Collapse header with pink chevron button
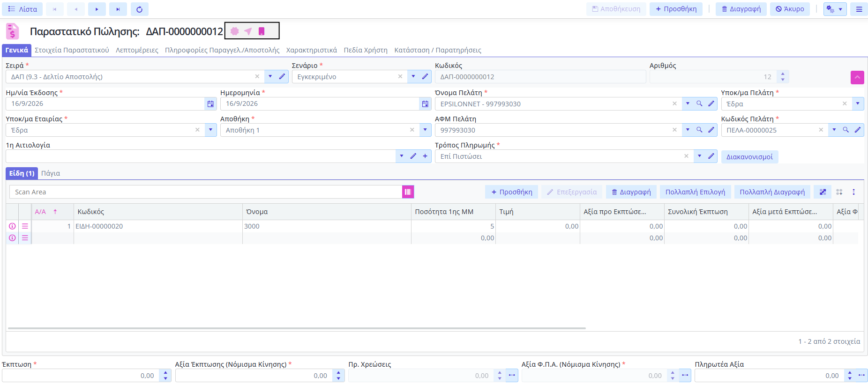The height and width of the screenshot is (385, 868). 857,77
